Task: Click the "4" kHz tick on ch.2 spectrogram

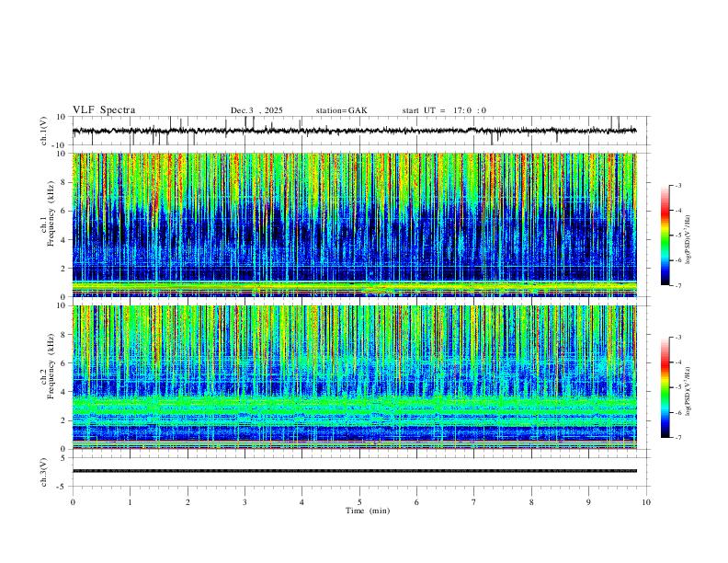Action: 64,392
